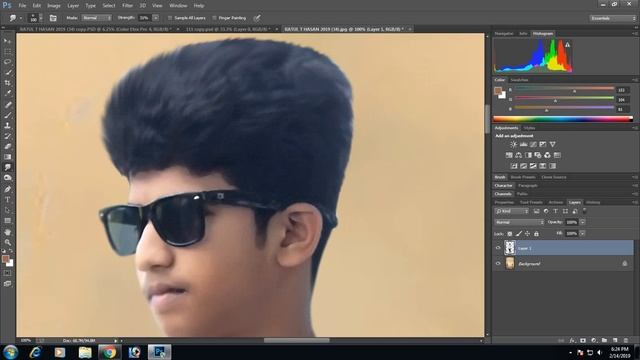
Task: Open layer blend mode Normal dropdown
Action: tap(519, 222)
